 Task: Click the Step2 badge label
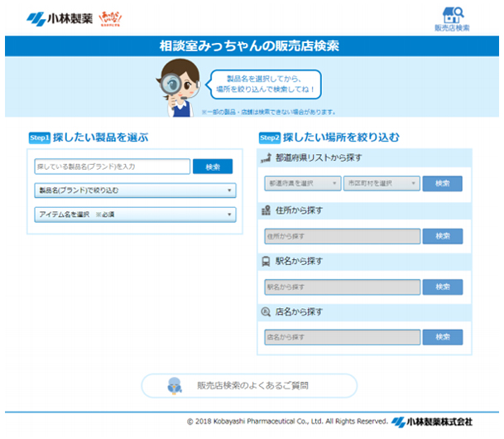(x=270, y=138)
